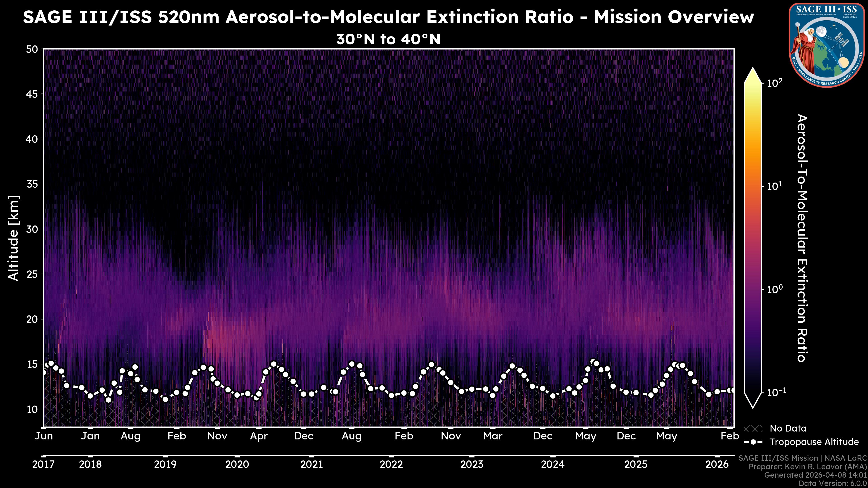
Task: Click the 50 km altitude tick label
Action: (32, 49)
